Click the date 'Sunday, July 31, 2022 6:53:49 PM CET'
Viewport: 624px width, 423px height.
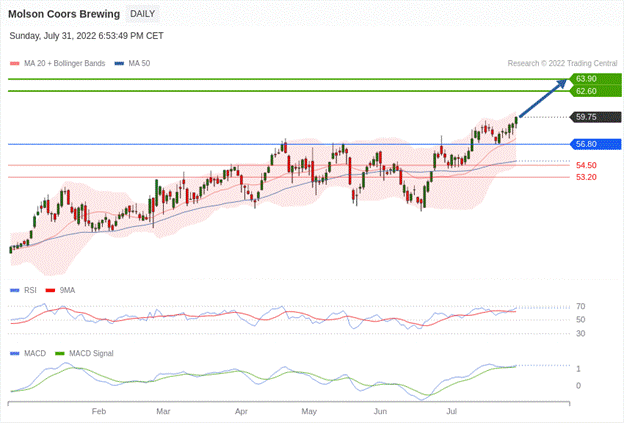pos(86,36)
